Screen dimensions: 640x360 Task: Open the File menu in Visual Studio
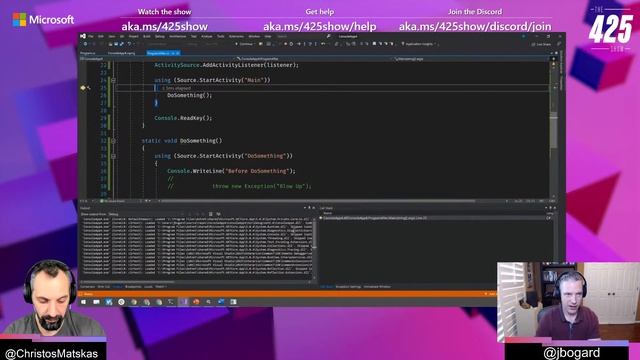(x=91, y=36)
